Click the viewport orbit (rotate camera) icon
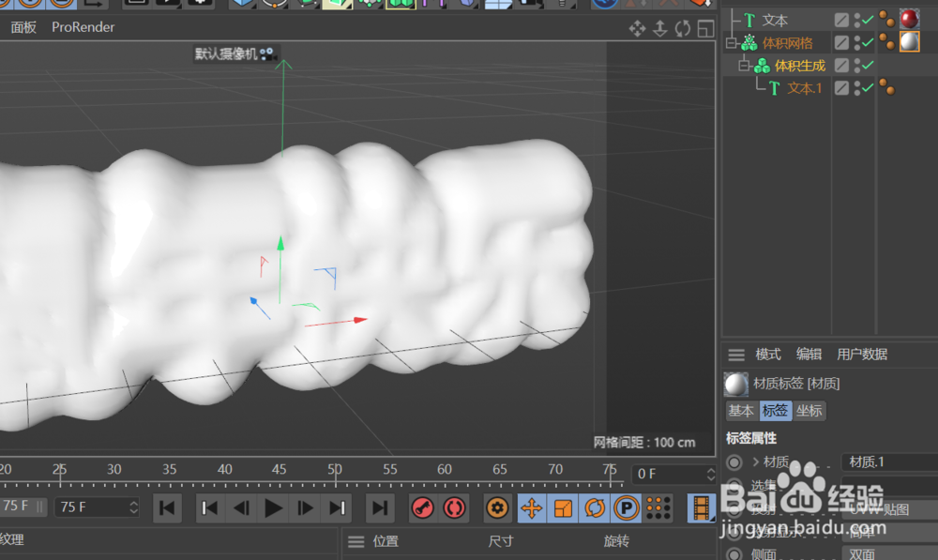This screenshot has width=938, height=560. point(683,28)
